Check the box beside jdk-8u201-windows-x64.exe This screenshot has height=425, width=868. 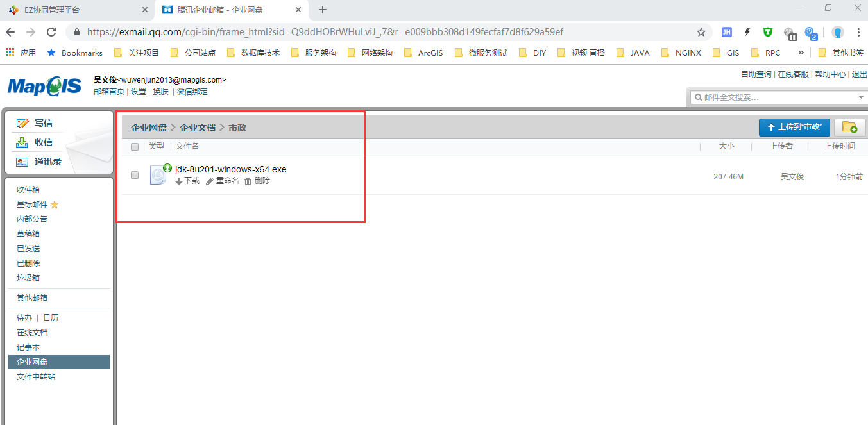click(x=135, y=175)
